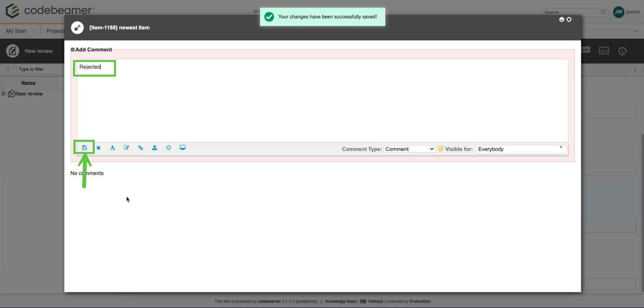
Task: Minimize the Item-1188 dialog
Action: coord(562,19)
